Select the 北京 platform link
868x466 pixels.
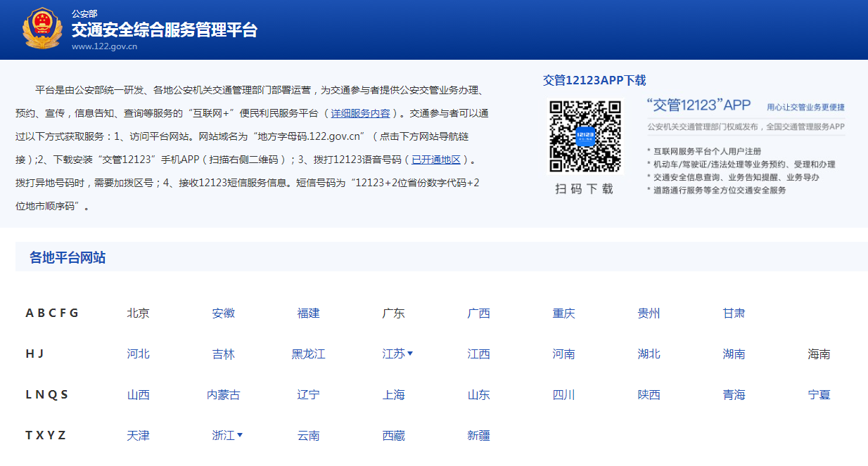pos(138,313)
